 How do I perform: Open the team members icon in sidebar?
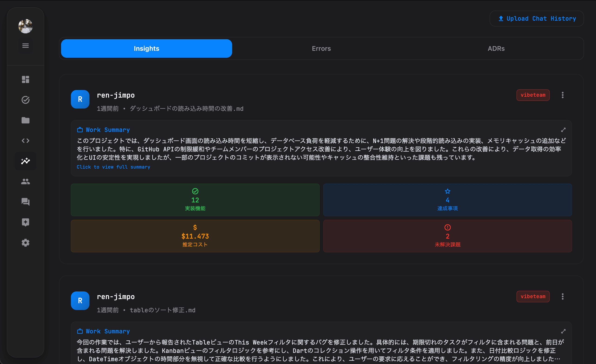coord(25,182)
